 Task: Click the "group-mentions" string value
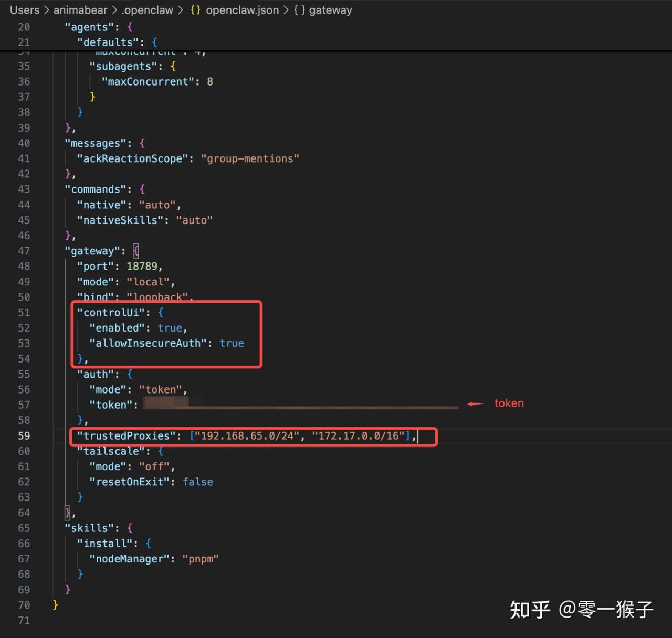click(x=250, y=159)
